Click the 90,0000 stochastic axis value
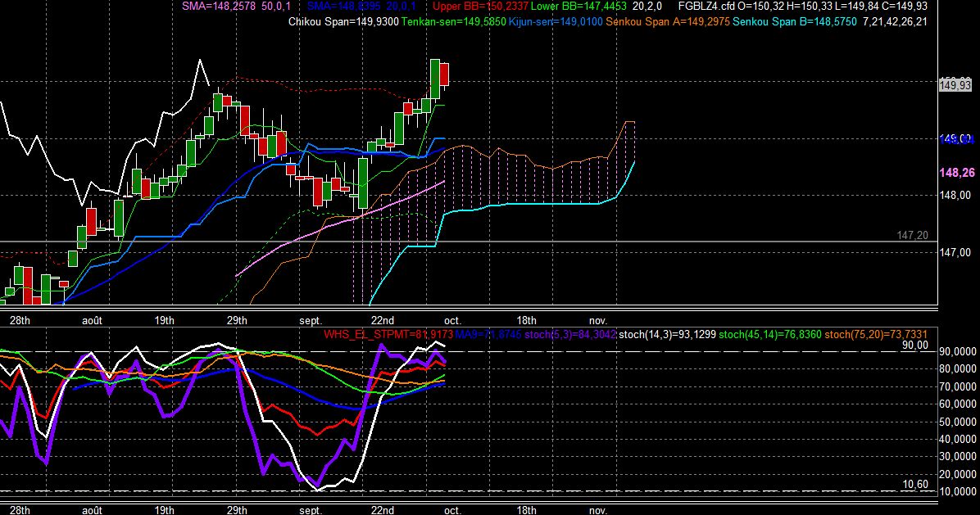The image size is (980, 515). 958,352
